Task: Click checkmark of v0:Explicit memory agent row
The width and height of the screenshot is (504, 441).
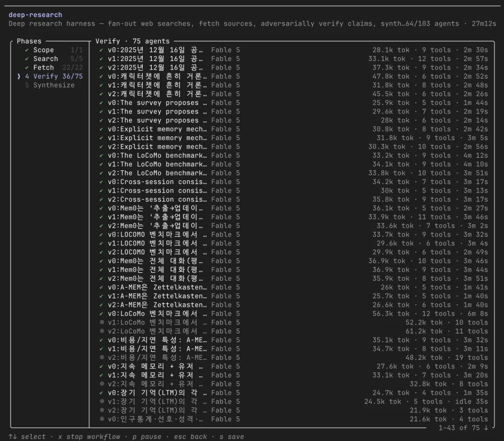Action: [101, 129]
